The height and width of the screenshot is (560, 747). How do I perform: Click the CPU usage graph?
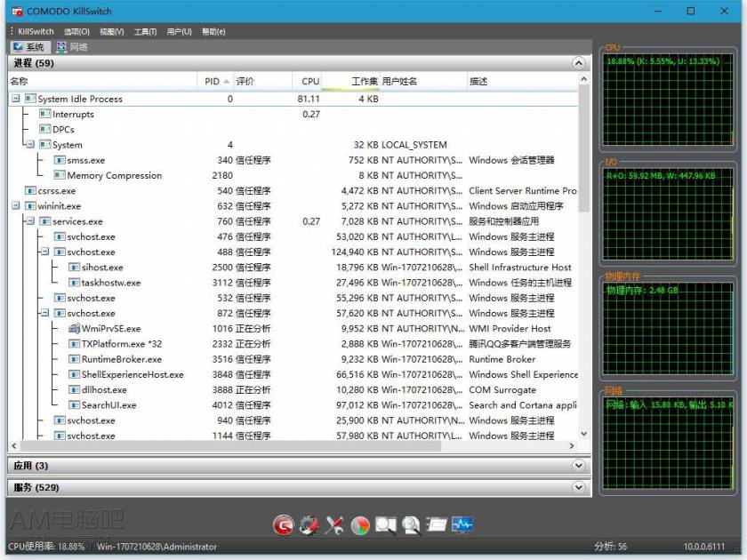pyautogui.click(x=668, y=100)
